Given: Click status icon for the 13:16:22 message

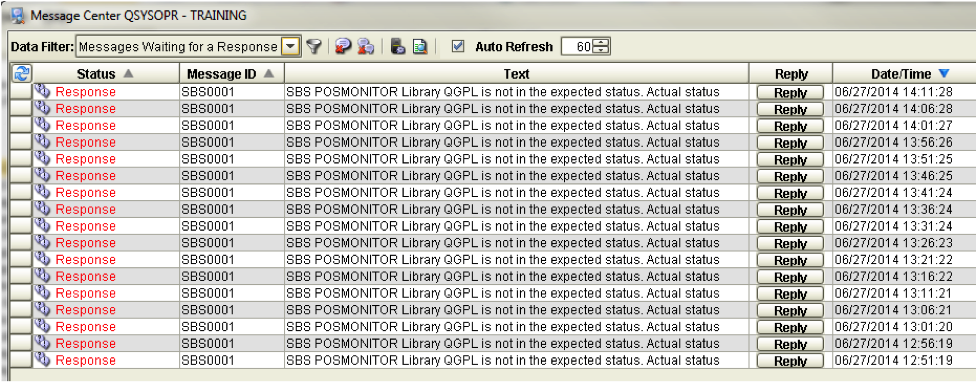Looking at the screenshot, I should click(x=42, y=276).
